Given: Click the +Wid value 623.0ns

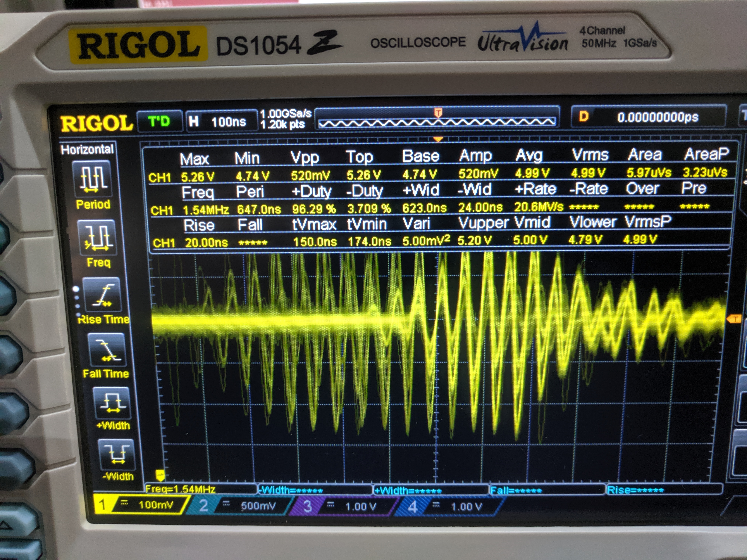Looking at the screenshot, I should pyautogui.click(x=424, y=208).
